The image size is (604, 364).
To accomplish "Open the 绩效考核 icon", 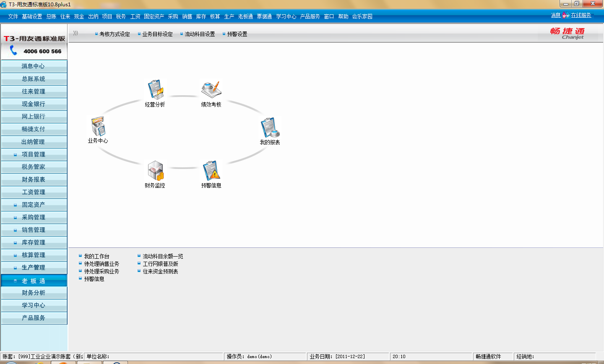I will [x=211, y=89].
